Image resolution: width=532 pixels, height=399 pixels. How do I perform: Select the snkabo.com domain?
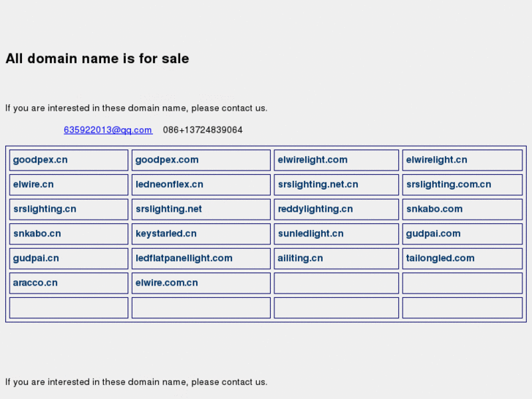(435, 209)
